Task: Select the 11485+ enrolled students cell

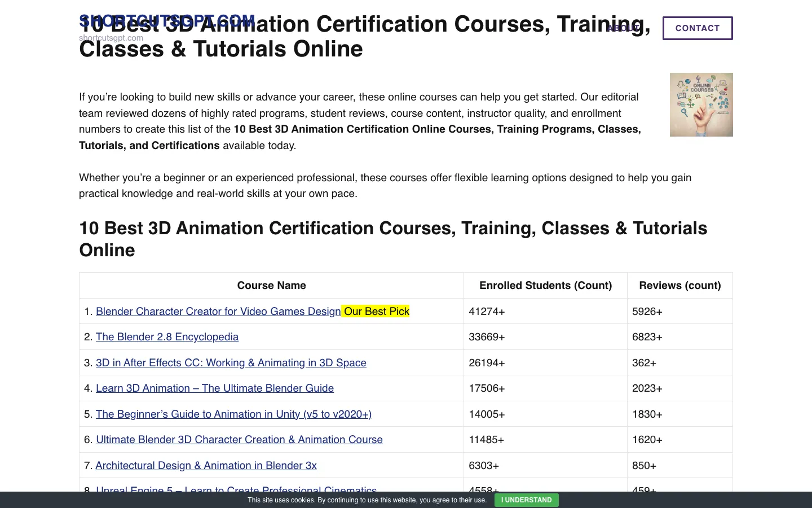Action: (x=545, y=440)
